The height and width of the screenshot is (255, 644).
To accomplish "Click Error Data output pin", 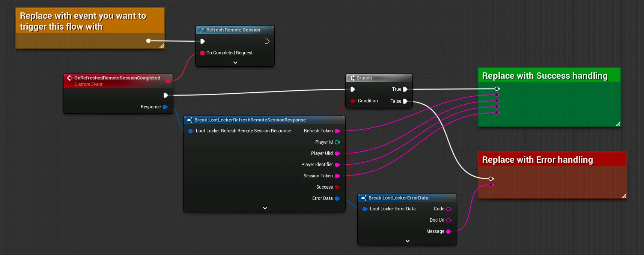I will (337, 198).
